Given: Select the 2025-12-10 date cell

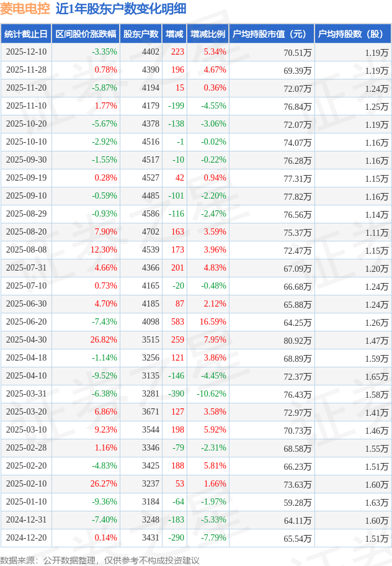Looking at the screenshot, I should coord(26,52).
